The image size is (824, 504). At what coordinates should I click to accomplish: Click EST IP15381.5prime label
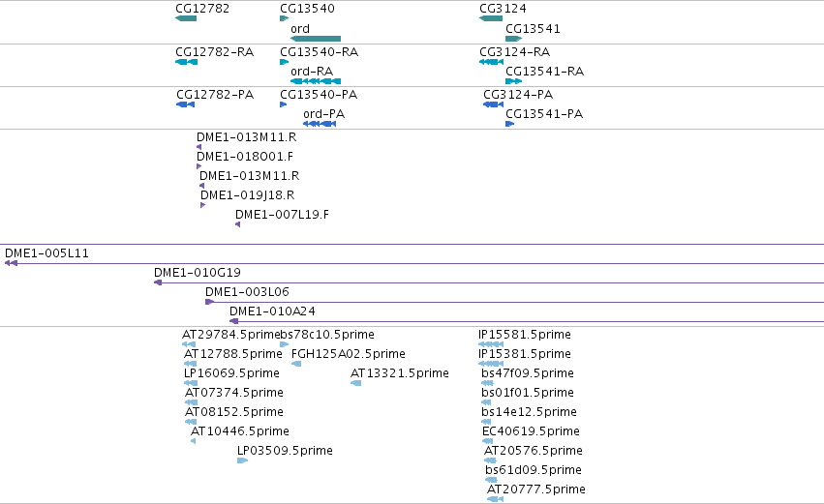pyautogui.click(x=525, y=354)
